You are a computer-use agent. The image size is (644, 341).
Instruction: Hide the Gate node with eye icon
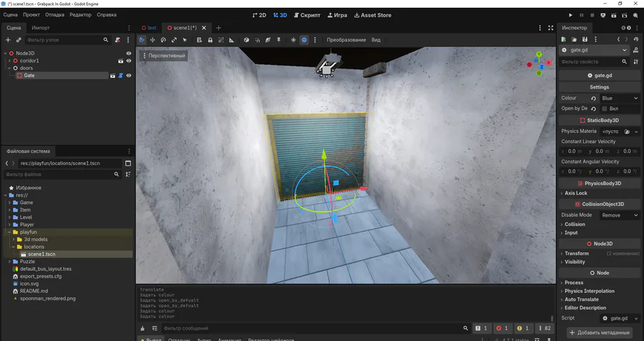click(x=129, y=76)
